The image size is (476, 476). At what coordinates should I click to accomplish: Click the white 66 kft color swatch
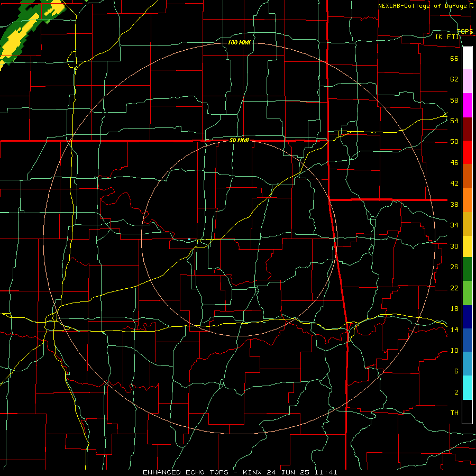pos(467,58)
